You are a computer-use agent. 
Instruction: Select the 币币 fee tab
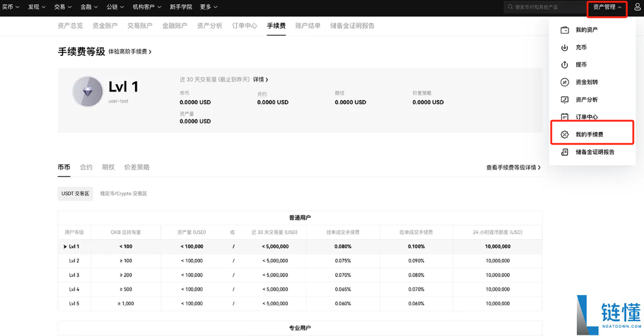click(x=64, y=167)
